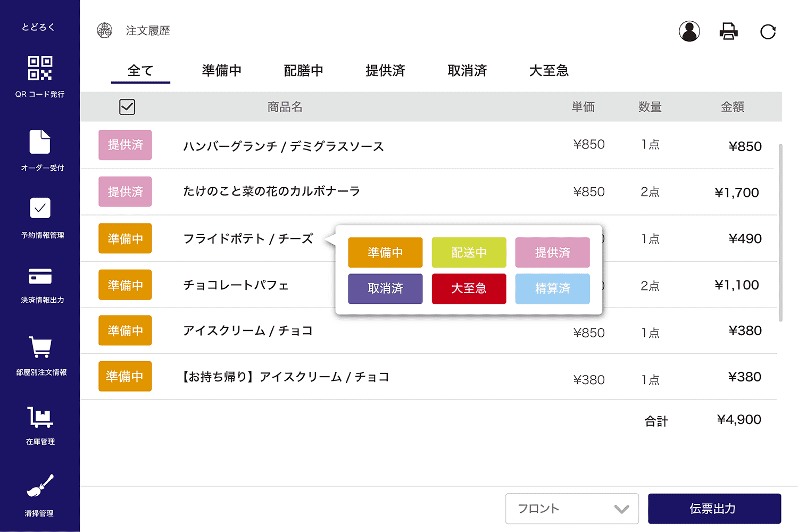Open 在庫管理 from the sidebar
The image size is (798, 532).
pyautogui.click(x=40, y=421)
